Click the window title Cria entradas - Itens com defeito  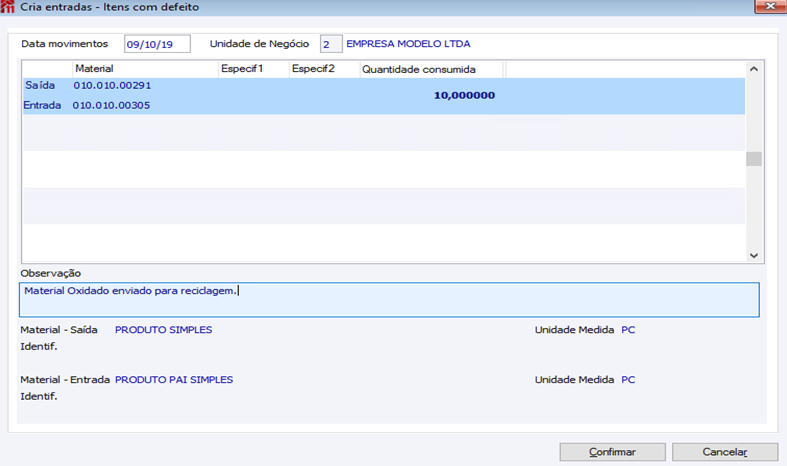point(109,7)
